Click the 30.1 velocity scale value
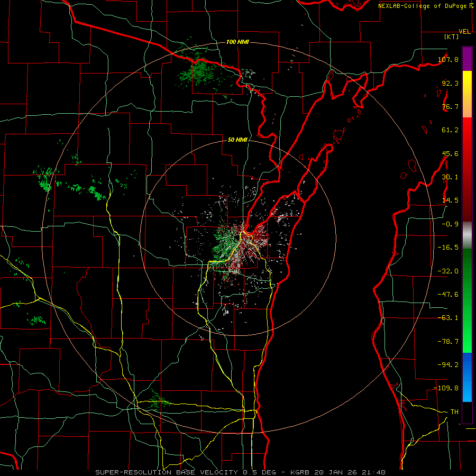Viewport: 476px width, 476px height. pos(450,177)
